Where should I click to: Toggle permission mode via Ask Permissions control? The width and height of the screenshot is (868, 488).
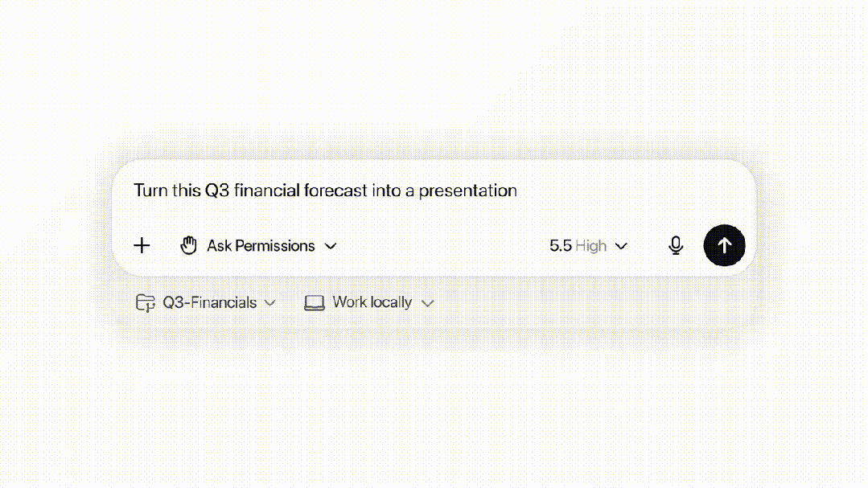(x=261, y=245)
